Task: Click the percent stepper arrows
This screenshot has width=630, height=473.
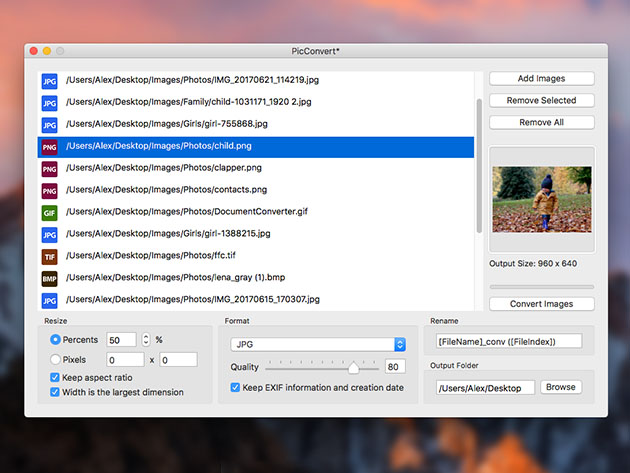Action: click(146, 340)
